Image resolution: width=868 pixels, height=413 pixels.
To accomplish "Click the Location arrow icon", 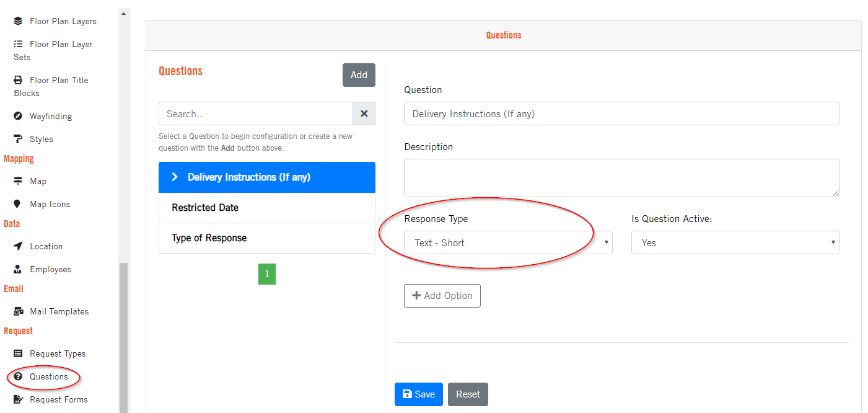I will [x=18, y=246].
